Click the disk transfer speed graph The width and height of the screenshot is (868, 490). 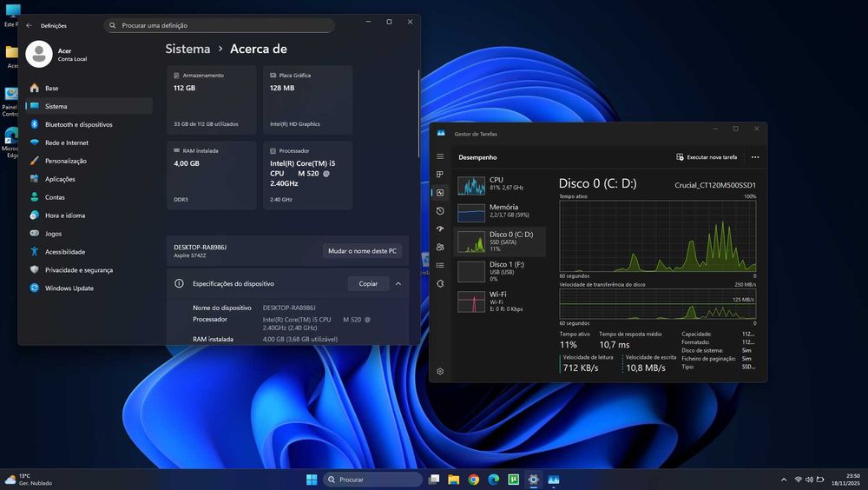[658, 304]
